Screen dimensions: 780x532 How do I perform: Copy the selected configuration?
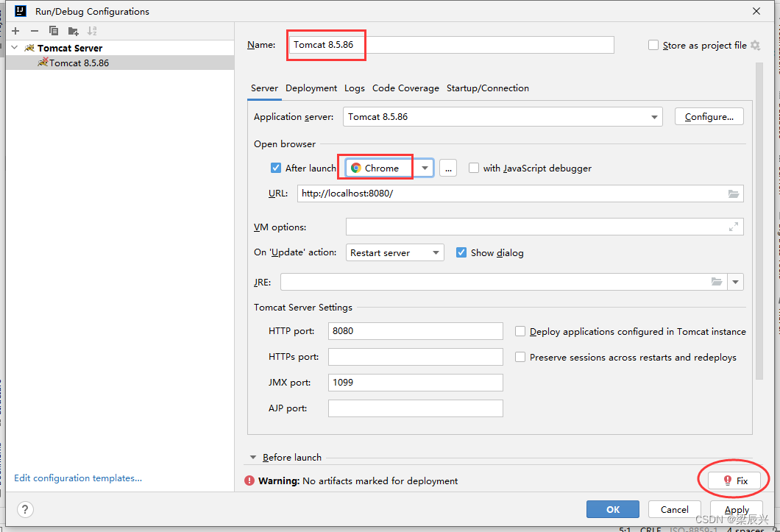54,31
